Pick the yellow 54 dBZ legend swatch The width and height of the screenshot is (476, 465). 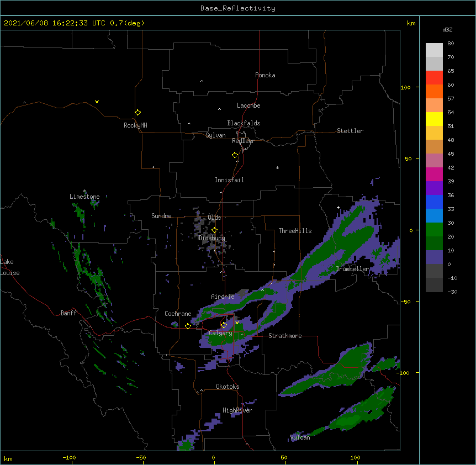tap(434, 119)
